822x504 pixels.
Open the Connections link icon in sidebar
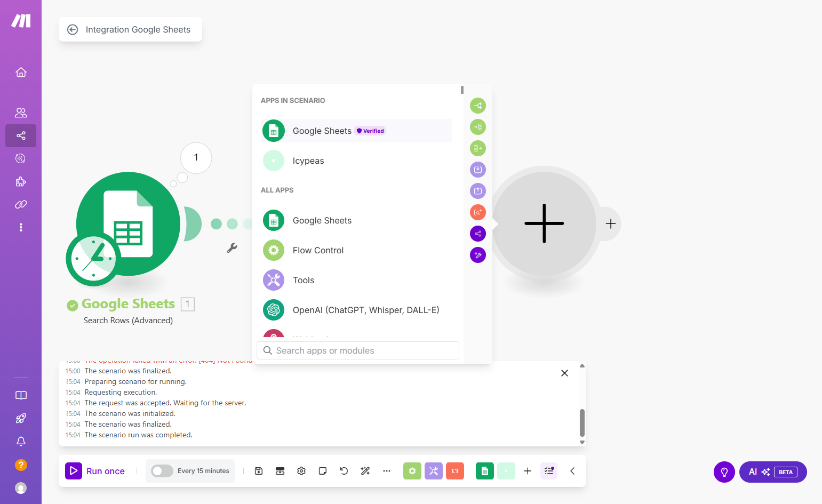(21, 204)
